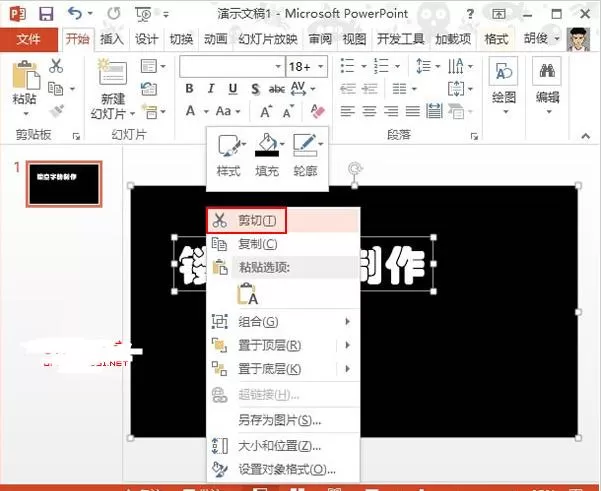Open the Font Color dropdown arrow
This screenshot has width=601, height=491.
tap(206, 112)
